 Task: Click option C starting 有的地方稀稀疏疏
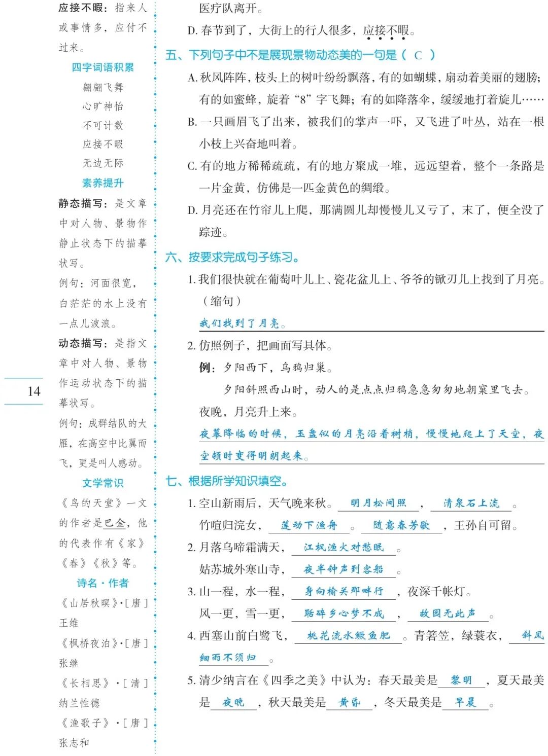365,177
